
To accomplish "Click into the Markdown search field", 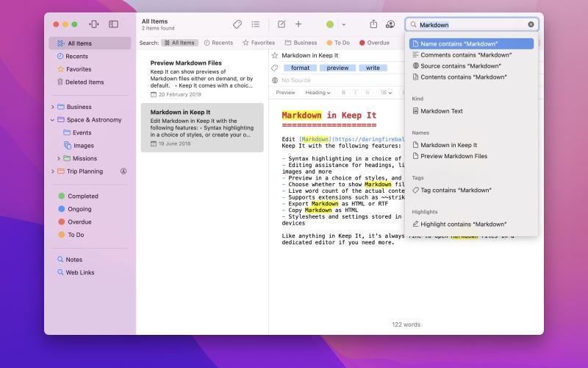I will click(x=472, y=25).
